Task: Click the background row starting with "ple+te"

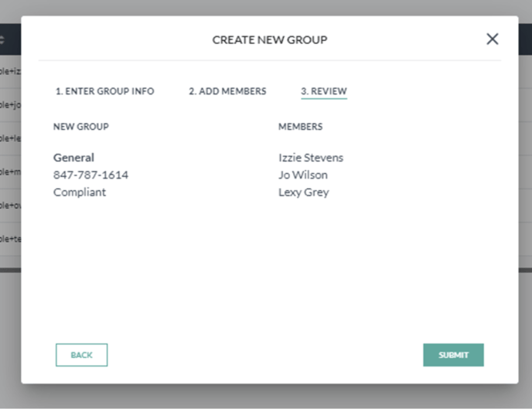Action: [10, 238]
